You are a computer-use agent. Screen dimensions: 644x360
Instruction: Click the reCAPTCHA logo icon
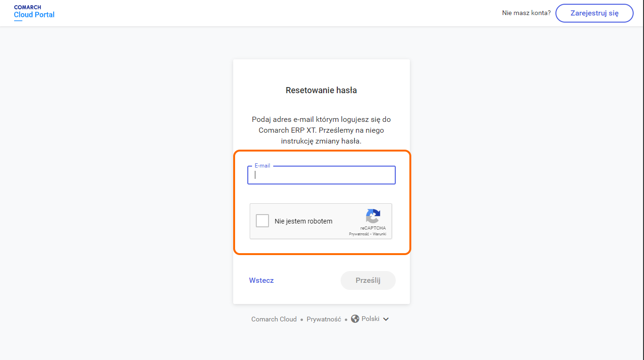coord(373,216)
